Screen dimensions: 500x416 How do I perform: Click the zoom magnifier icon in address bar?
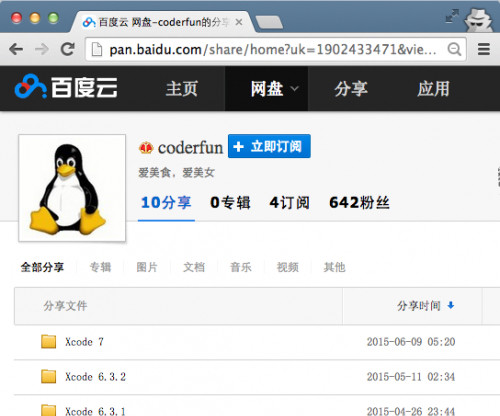(454, 49)
